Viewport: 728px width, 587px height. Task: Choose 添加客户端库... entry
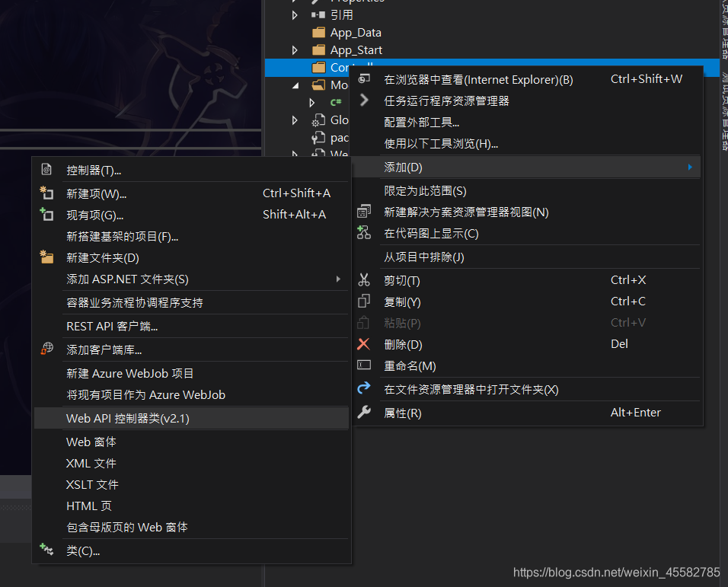[191, 349]
